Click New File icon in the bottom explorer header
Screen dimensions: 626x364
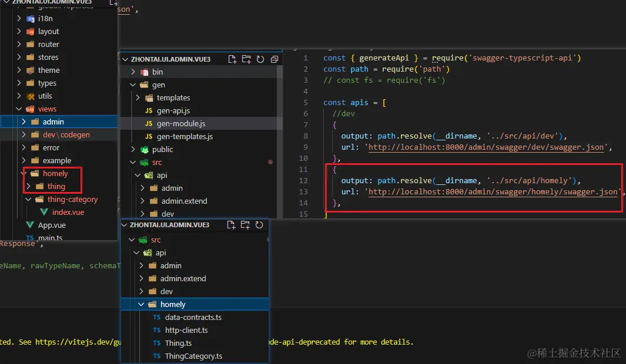tap(231, 225)
